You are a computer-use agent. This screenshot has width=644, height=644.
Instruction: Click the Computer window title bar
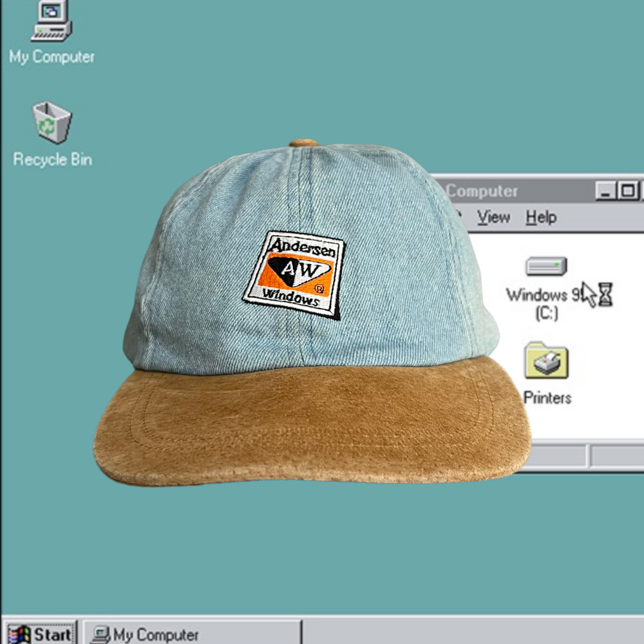(515, 191)
